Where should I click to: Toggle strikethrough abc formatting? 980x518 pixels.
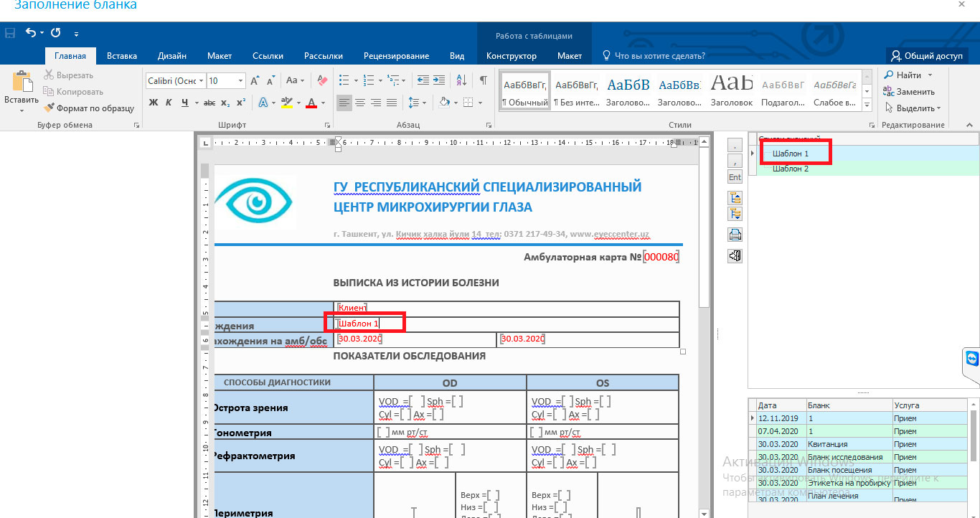tap(209, 103)
